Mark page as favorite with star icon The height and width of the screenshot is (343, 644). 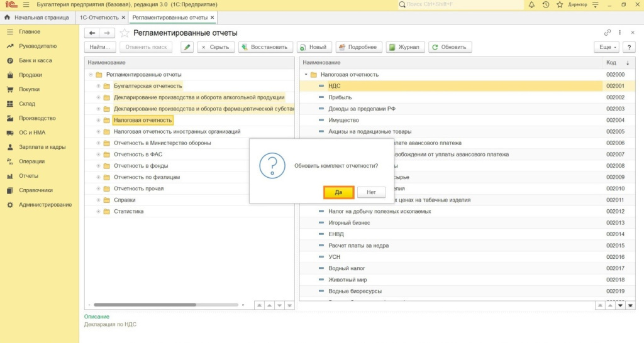[125, 33]
